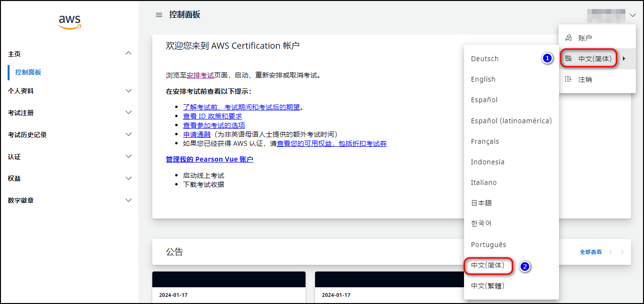Click the sign-out icon next to 注销

568,79
